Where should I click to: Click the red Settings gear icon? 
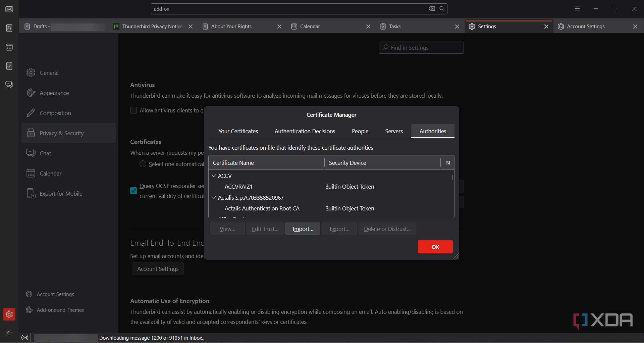9,314
